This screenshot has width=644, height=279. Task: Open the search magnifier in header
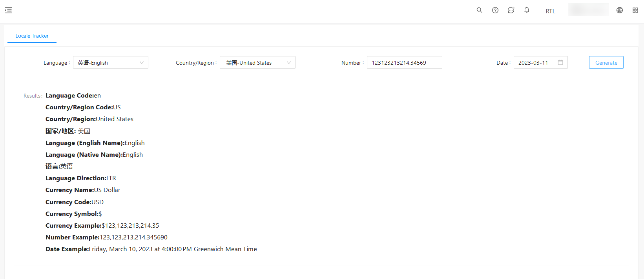point(479,10)
